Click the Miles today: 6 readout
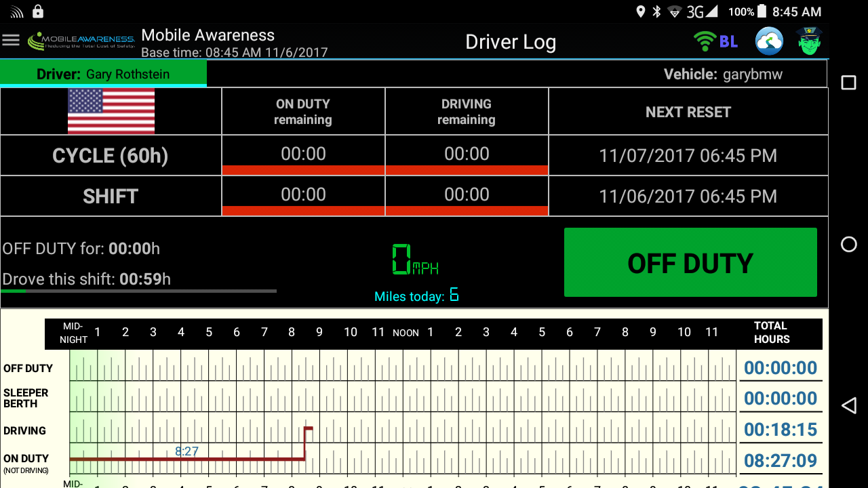This screenshot has height=488, width=868. click(x=416, y=296)
